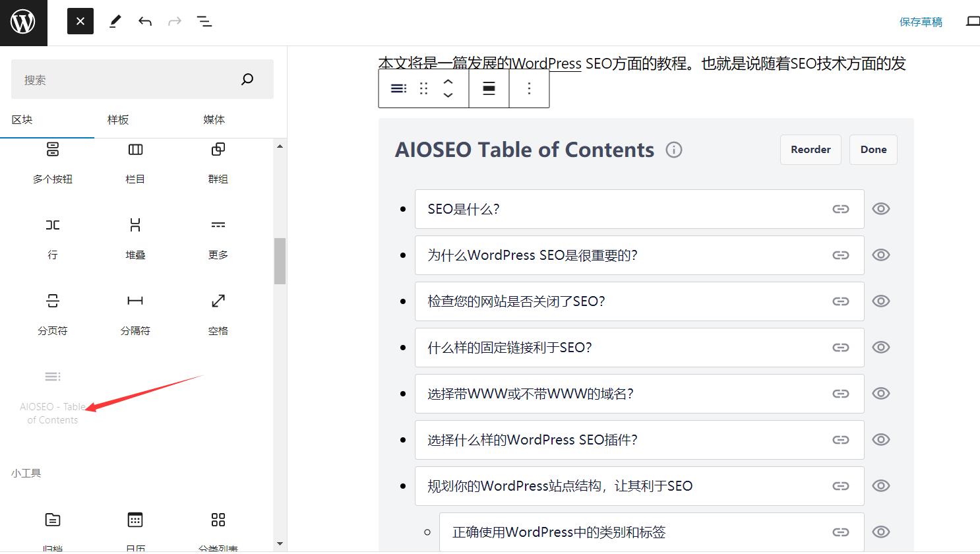This screenshot has height=554, width=980.
Task: Close the block inserter panel
Action: coord(80,22)
